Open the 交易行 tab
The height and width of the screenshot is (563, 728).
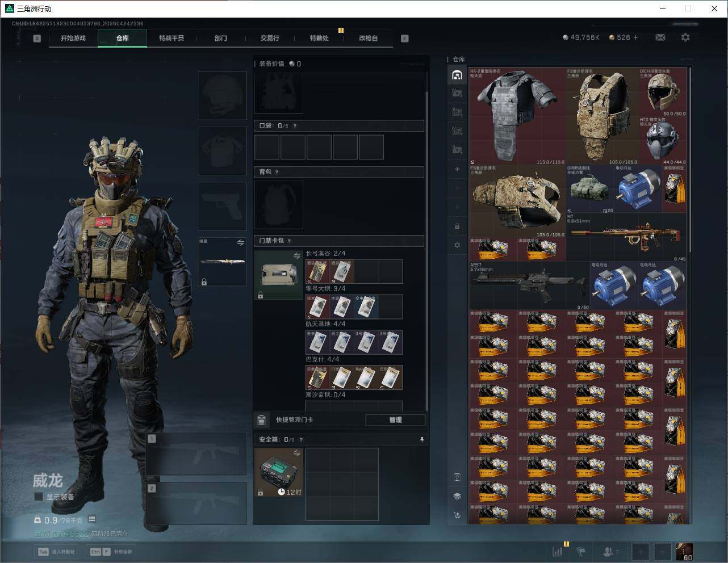point(270,38)
